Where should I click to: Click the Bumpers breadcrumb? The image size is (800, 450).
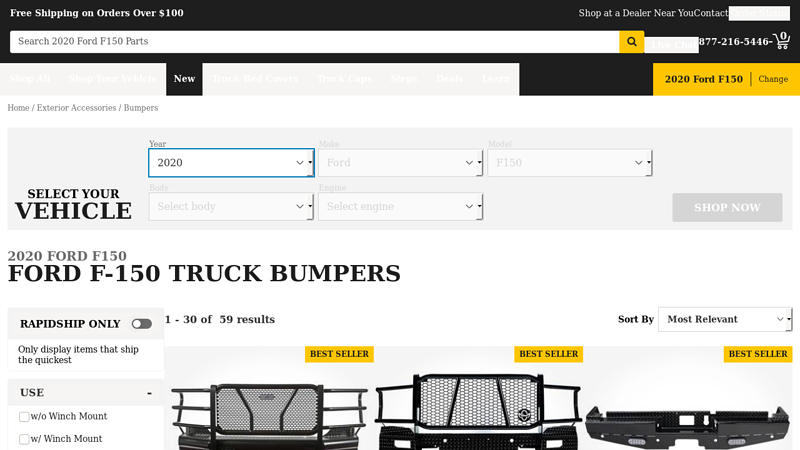coord(141,108)
